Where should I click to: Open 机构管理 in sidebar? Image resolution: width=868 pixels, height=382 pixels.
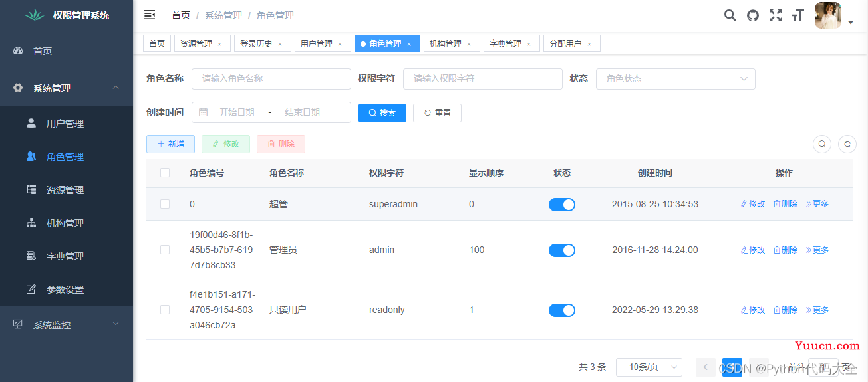pyautogui.click(x=67, y=223)
